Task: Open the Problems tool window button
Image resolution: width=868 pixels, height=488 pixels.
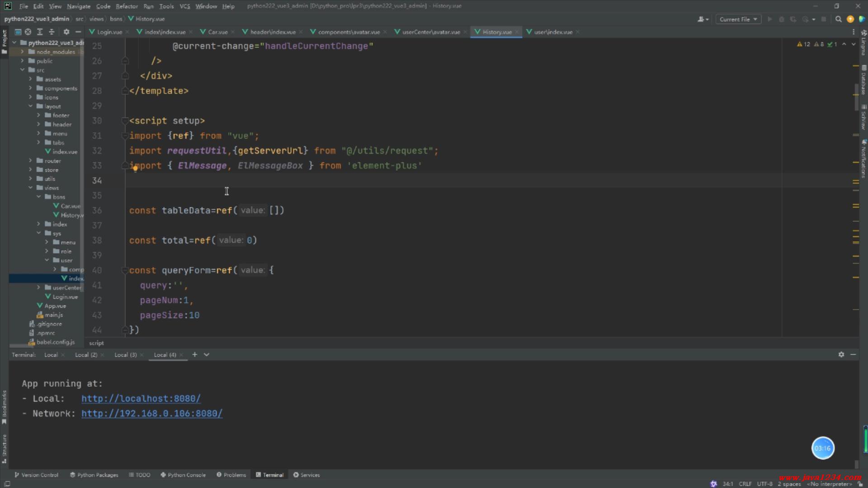Action: 231,475
